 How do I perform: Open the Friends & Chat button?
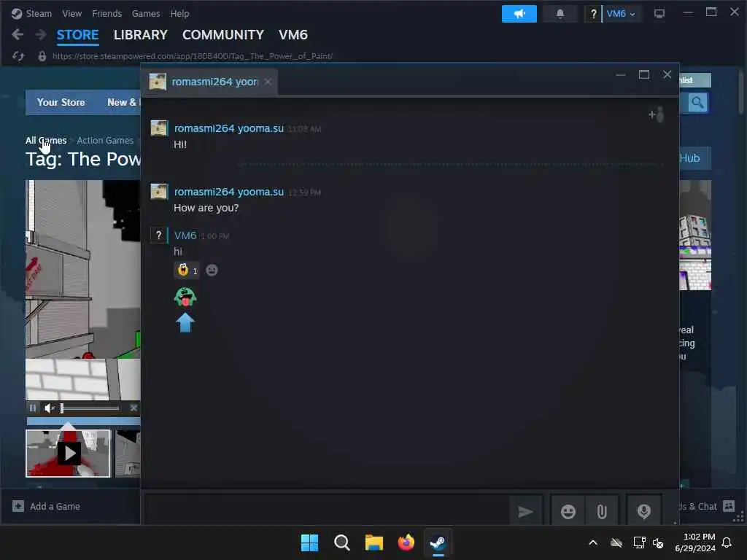(x=706, y=506)
